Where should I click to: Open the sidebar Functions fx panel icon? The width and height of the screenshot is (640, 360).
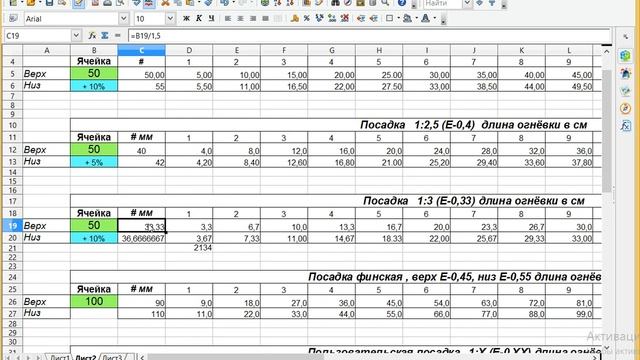click(x=625, y=126)
